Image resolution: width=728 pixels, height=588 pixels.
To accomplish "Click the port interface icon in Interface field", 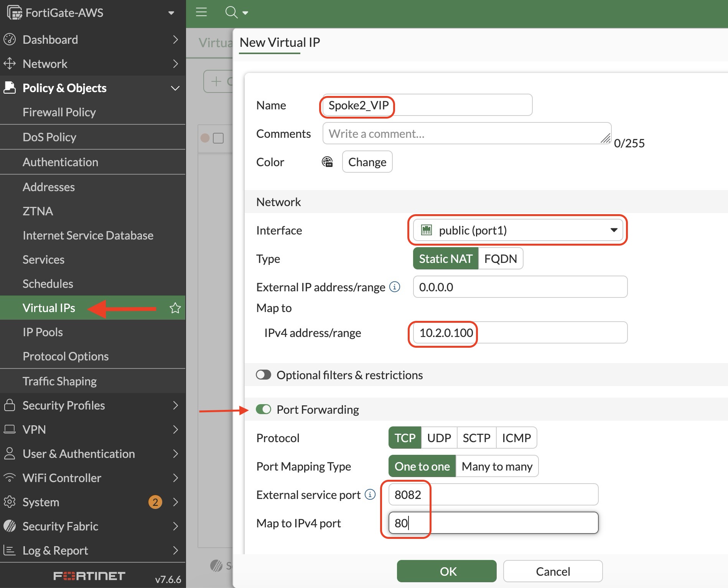I will (427, 230).
